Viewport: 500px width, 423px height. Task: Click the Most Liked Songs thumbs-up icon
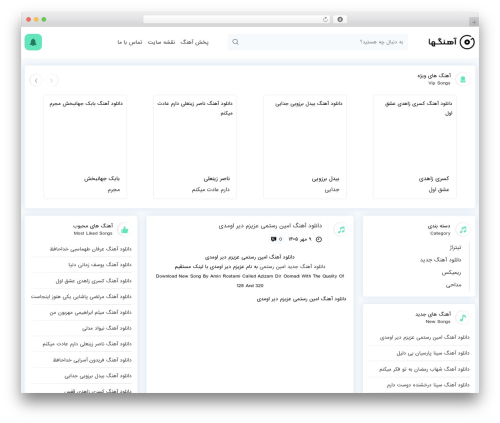[x=125, y=229]
